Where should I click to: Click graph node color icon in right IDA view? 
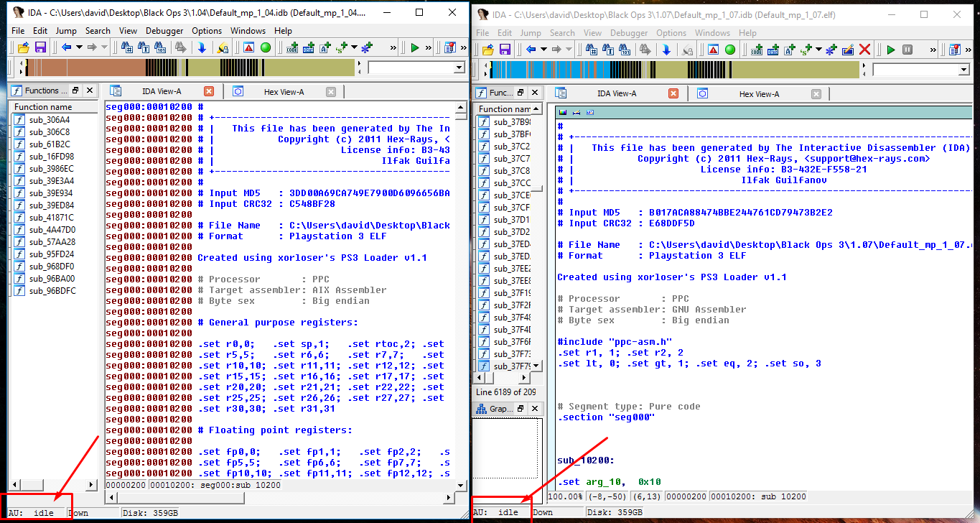(563, 112)
